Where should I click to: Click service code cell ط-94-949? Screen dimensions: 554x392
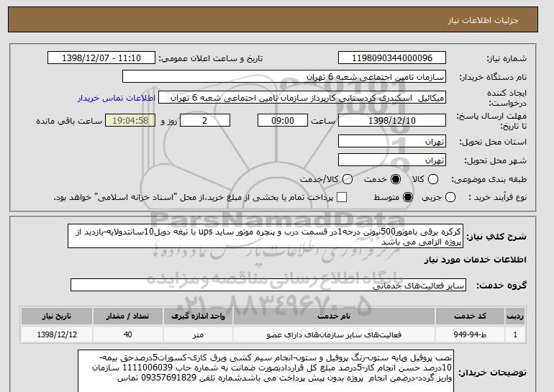[470, 334]
